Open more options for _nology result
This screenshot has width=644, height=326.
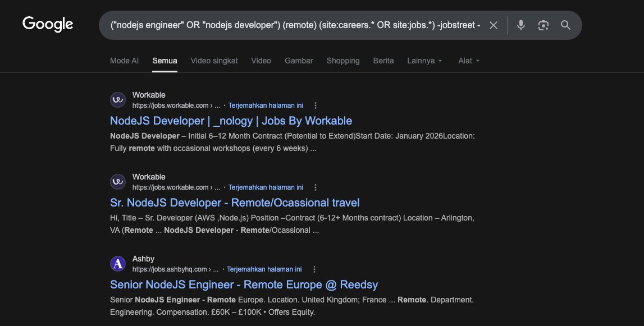tap(316, 105)
